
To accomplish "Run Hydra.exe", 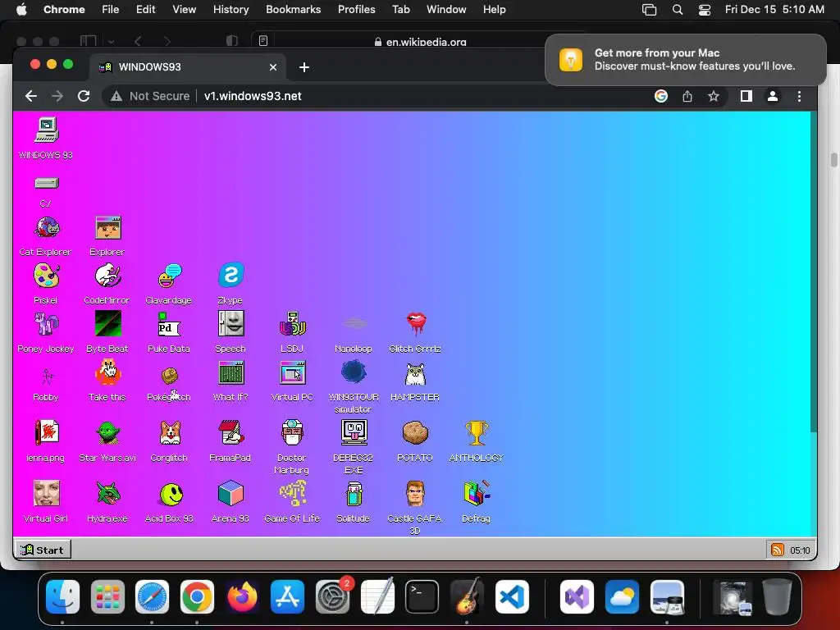I will point(107,493).
